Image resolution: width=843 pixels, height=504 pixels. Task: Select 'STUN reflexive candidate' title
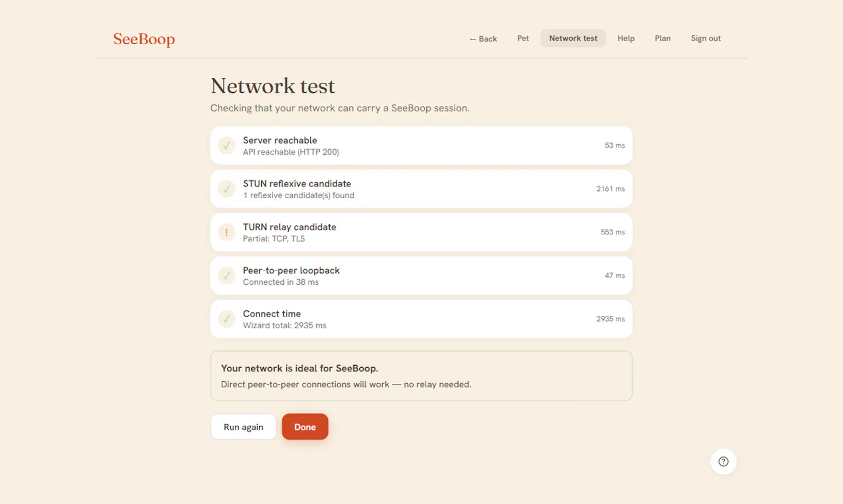[297, 184]
